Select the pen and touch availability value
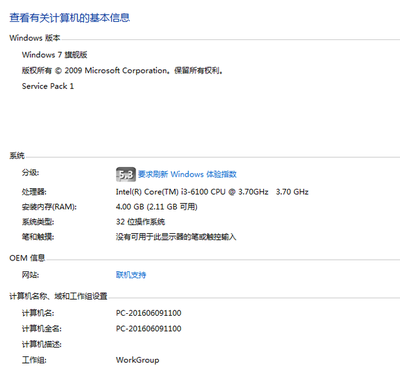400x377 pixels. click(x=176, y=237)
